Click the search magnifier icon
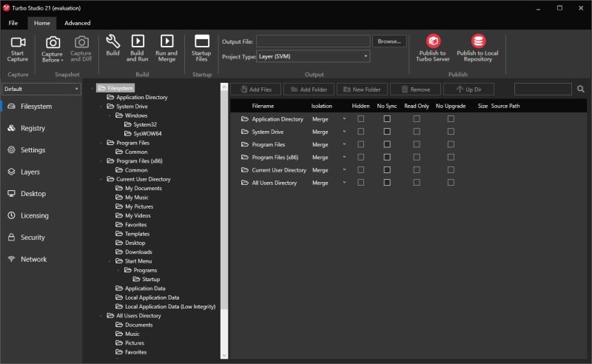Viewport: 592px width, 364px height. tap(581, 90)
